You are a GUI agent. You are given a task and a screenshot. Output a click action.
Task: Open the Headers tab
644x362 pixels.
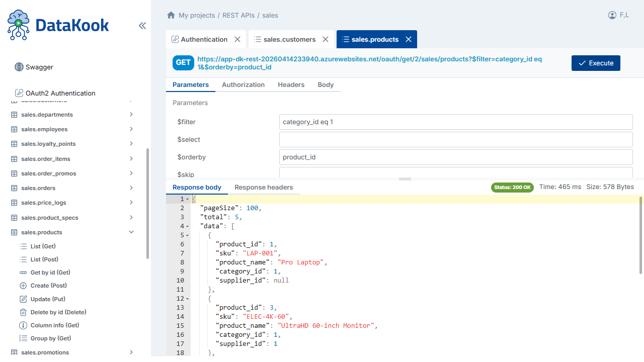coord(291,84)
